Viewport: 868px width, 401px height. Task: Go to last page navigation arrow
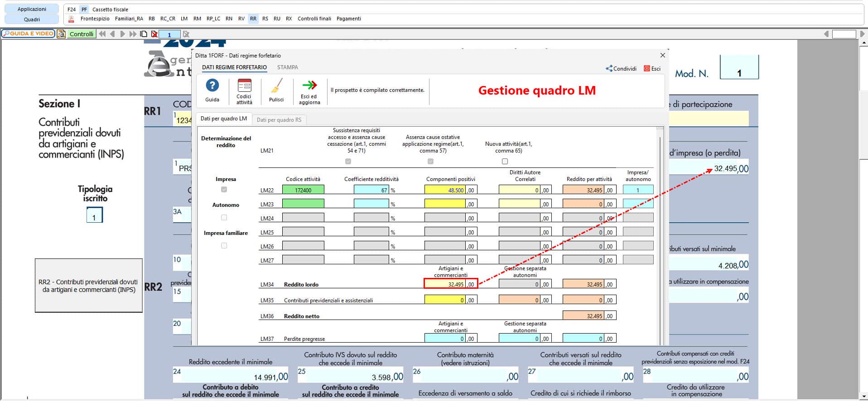coord(133,34)
